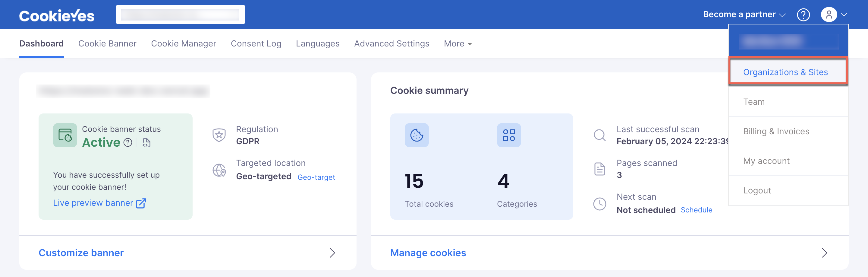
Task: Click the code snippet icon beside Active
Action: [x=146, y=143]
